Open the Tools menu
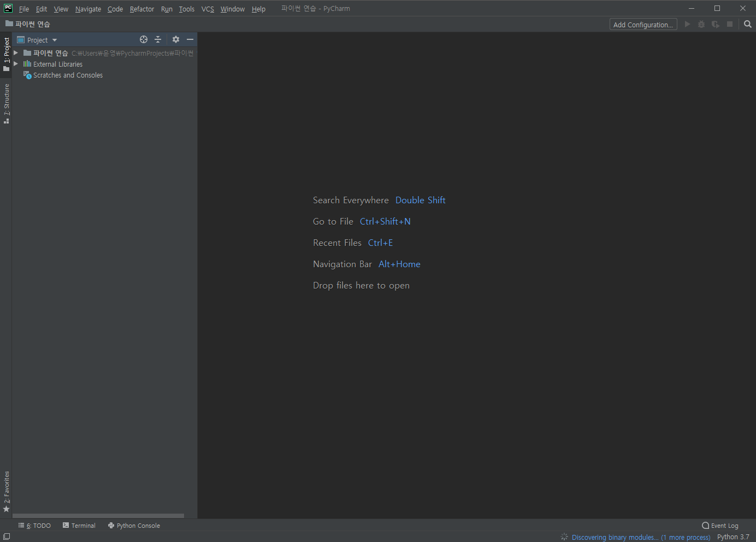The height and width of the screenshot is (542, 756). 187,9
